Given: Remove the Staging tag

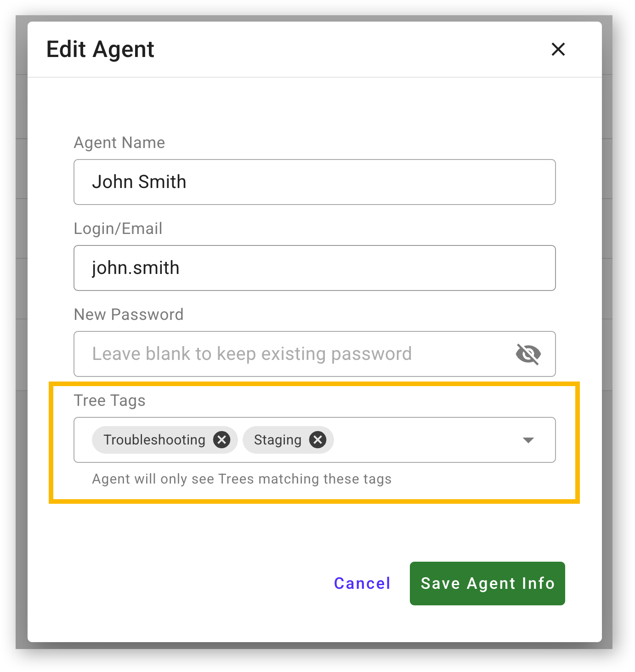Looking at the screenshot, I should (x=317, y=440).
